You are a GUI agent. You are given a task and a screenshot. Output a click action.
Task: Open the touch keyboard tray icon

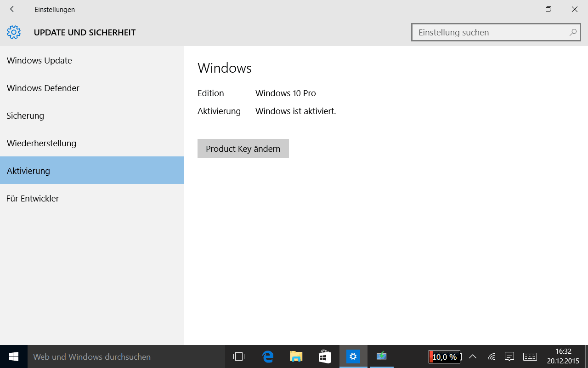(530, 356)
